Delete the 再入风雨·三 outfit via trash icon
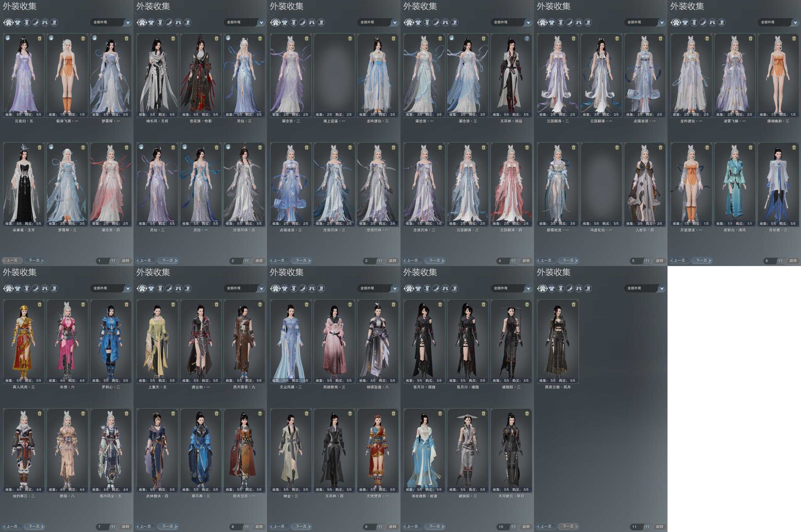801x532 pixels. click(x=39, y=304)
